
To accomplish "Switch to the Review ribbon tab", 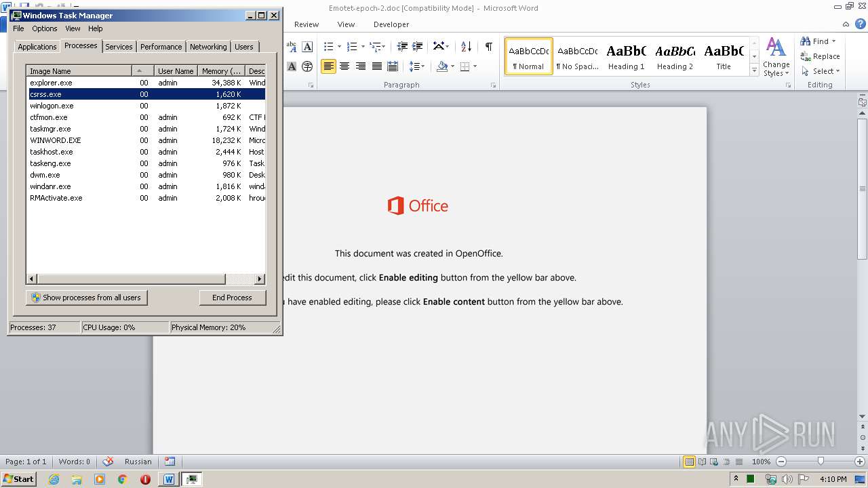I will (x=307, y=24).
